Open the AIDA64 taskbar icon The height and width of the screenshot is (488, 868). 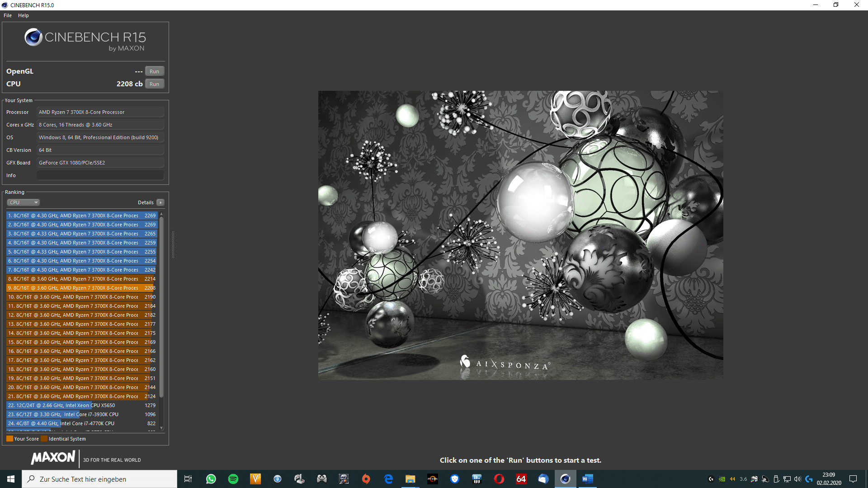[521, 479]
